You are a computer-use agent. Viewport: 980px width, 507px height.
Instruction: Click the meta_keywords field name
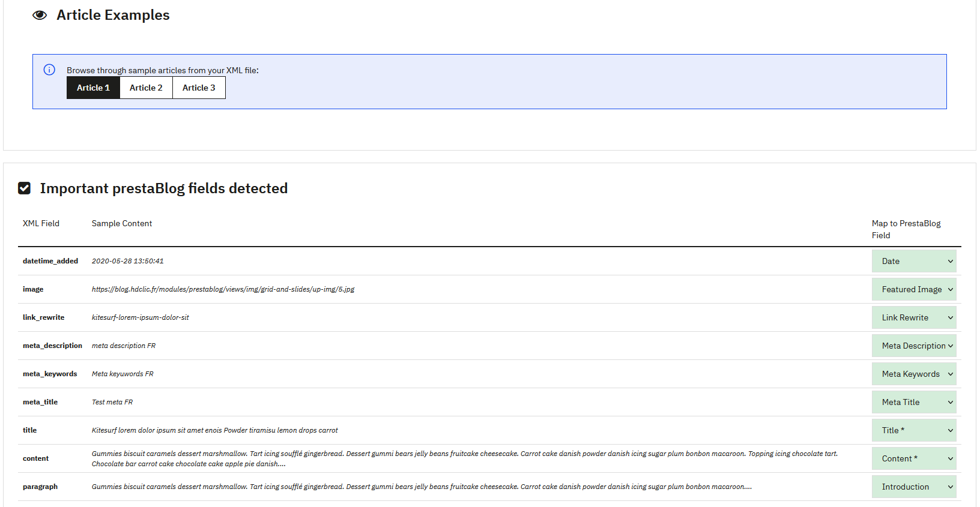coord(50,374)
